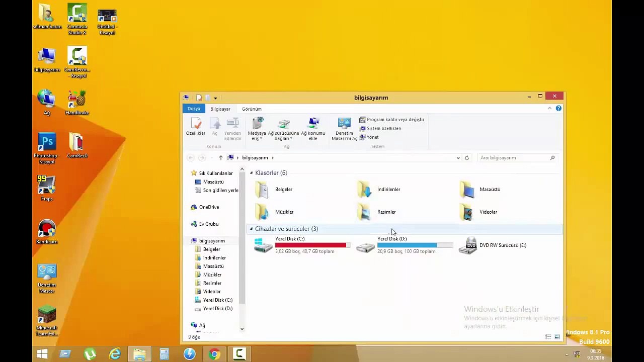Viewport: 644px width, 362px height.
Task: Select the Denetim Masası desktop icon
Action: 47,279
